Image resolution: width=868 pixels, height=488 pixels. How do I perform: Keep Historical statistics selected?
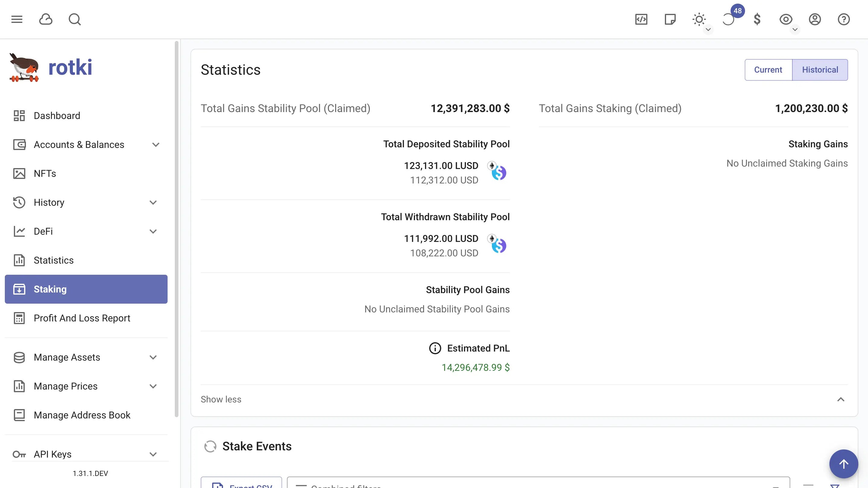[820, 70]
